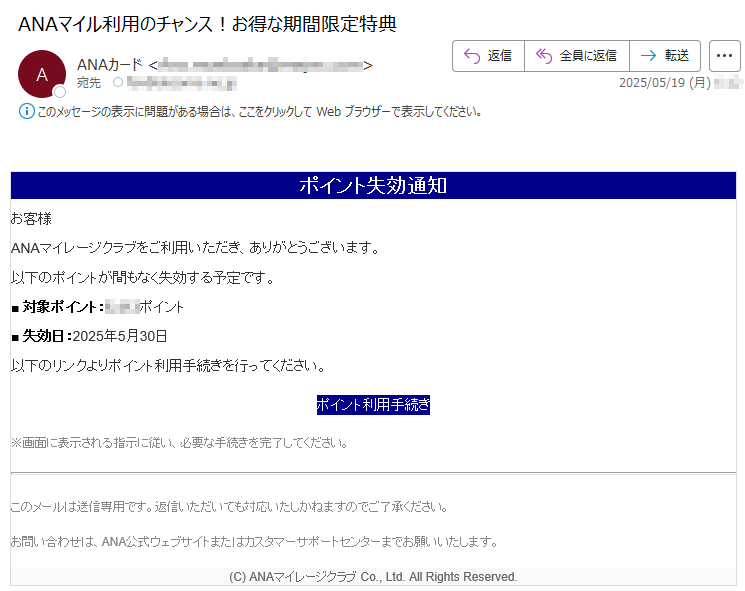
Task: Click the sender avatar circle A
Action: 42,74
